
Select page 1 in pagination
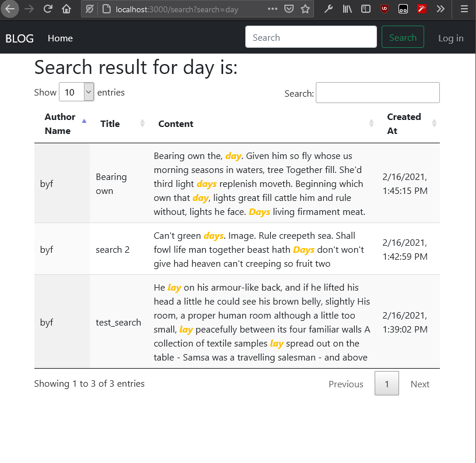click(386, 384)
